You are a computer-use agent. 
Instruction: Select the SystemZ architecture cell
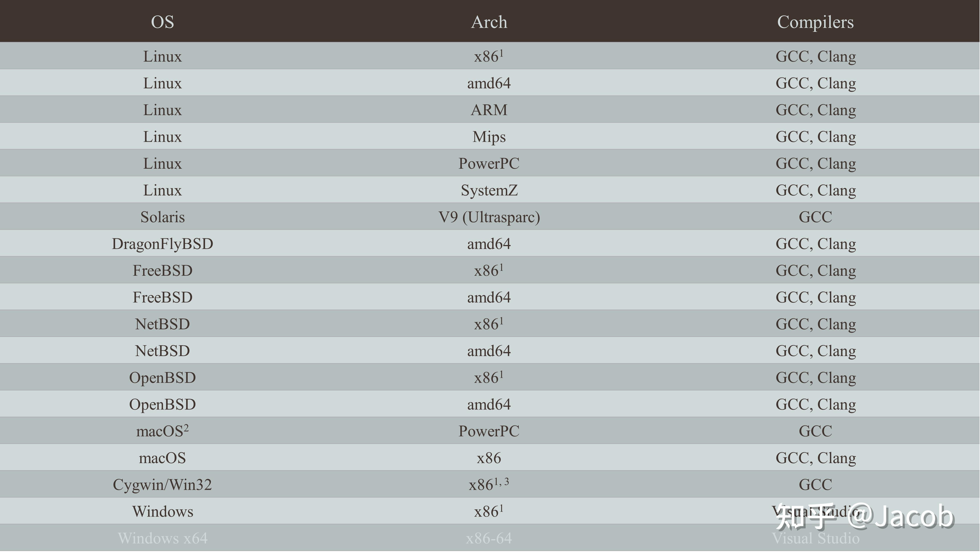[x=489, y=190]
